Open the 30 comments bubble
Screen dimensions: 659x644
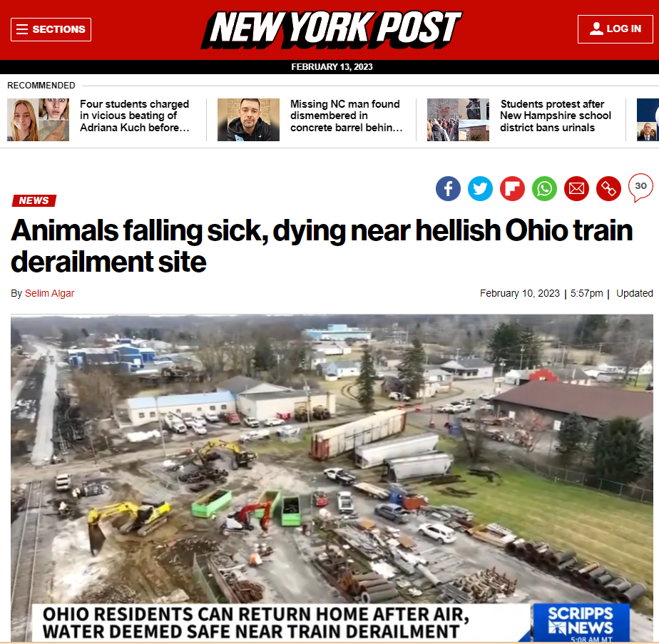(640, 187)
